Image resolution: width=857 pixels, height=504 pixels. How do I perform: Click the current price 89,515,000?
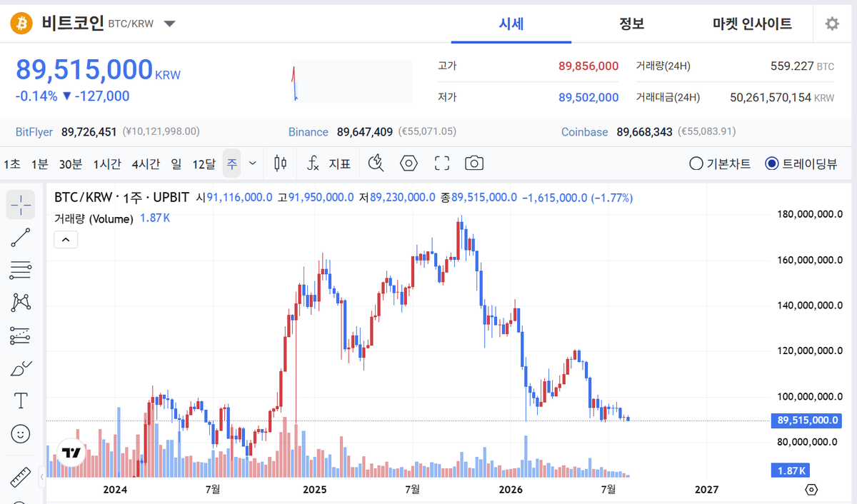pos(84,71)
